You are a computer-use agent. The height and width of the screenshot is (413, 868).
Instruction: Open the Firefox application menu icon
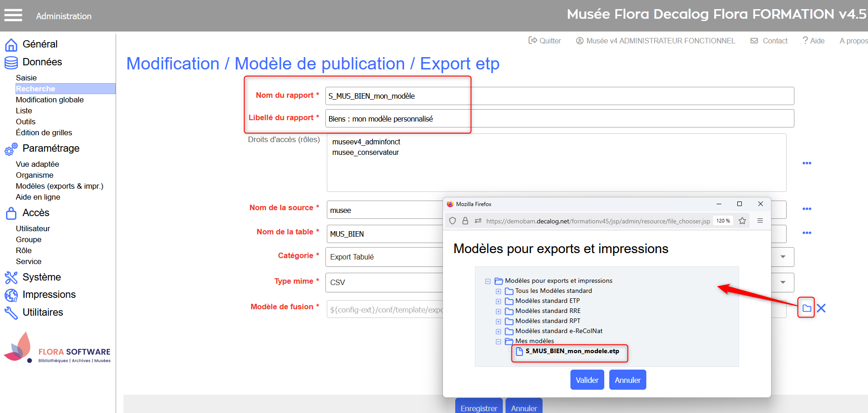pyautogui.click(x=760, y=221)
